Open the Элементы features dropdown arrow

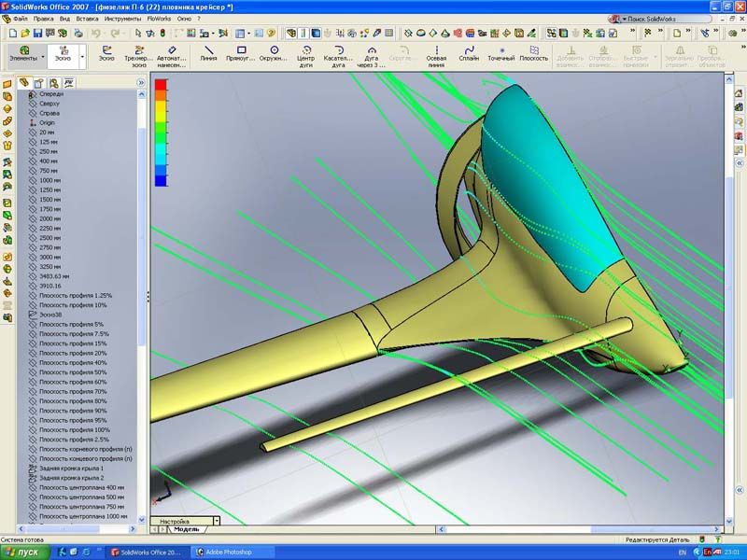[x=43, y=57]
